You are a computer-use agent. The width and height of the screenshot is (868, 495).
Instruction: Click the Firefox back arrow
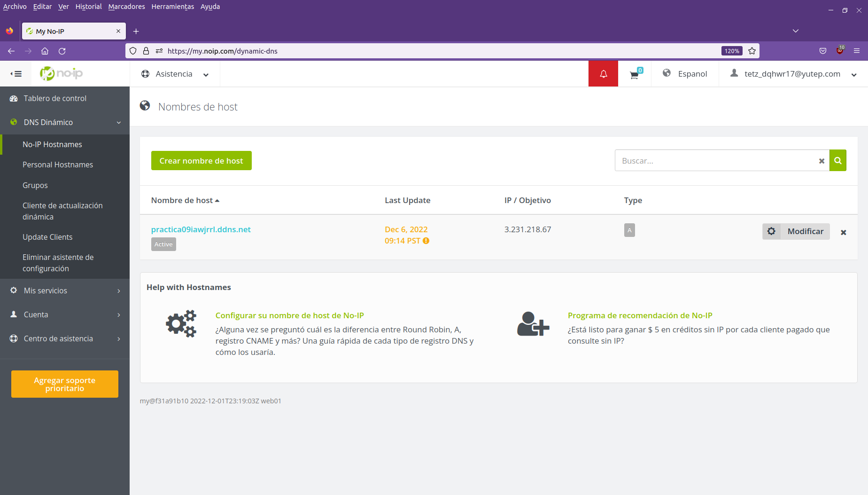11,51
